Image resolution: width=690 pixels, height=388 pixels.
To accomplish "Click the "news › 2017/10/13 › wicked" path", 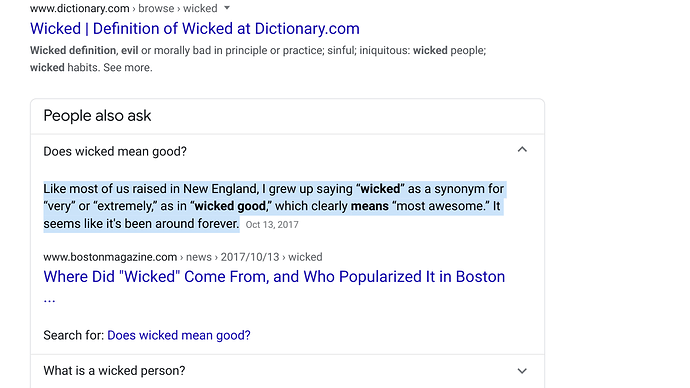I will click(x=254, y=257).
